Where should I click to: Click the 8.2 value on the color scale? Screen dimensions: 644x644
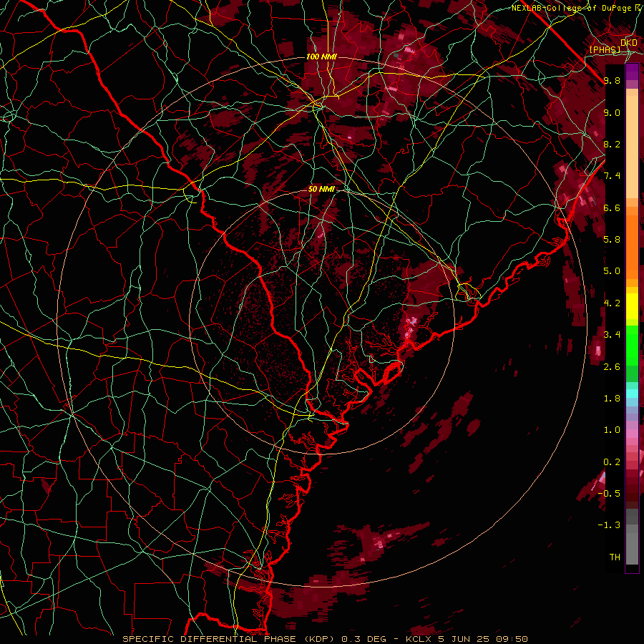pyautogui.click(x=612, y=144)
